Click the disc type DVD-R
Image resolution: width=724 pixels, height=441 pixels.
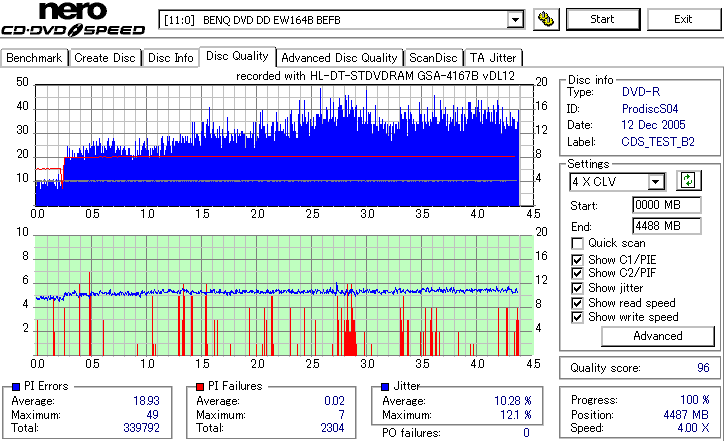pyautogui.click(x=641, y=92)
